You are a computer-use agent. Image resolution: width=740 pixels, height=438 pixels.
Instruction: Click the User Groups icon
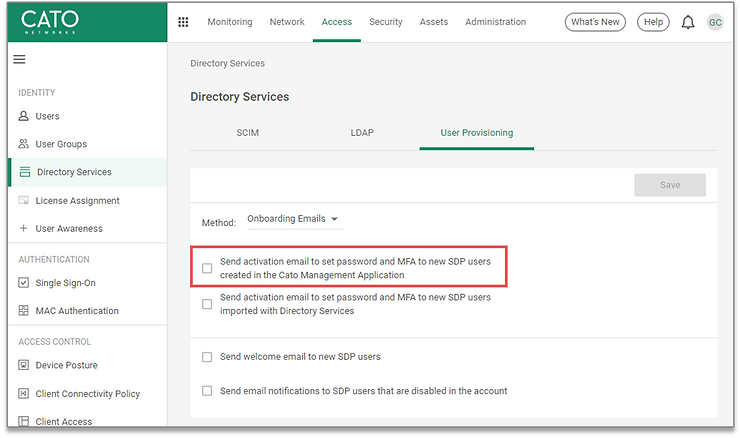pyautogui.click(x=24, y=144)
